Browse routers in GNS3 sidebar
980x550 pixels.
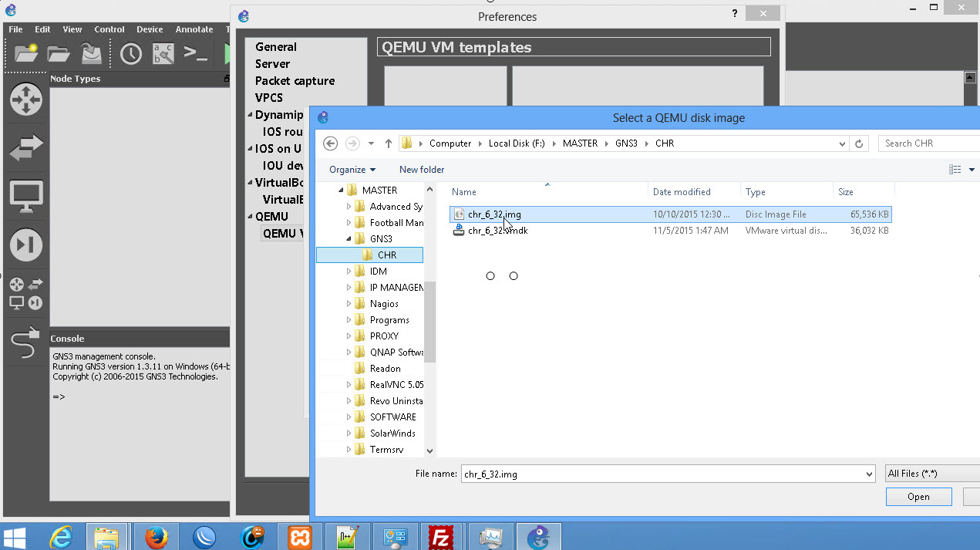25,100
